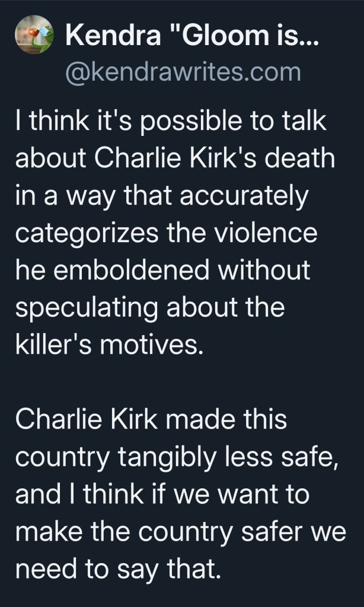Click the line "Charlie Kirk made this"

pos(152,419)
